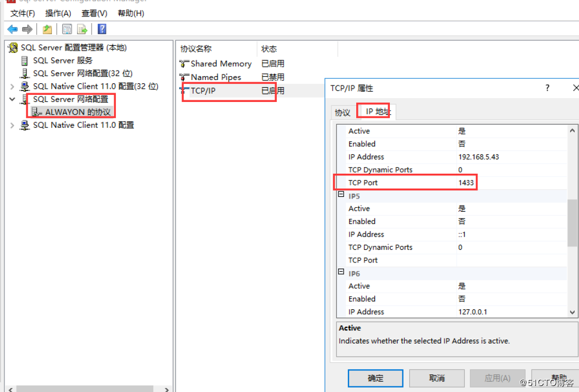Click right arrow of tree pane horizontal scrollbar
The image size is (579, 392).
point(167,389)
